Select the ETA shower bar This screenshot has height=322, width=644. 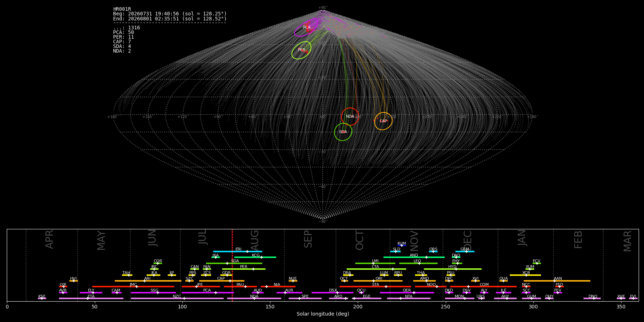coord(91,298)
